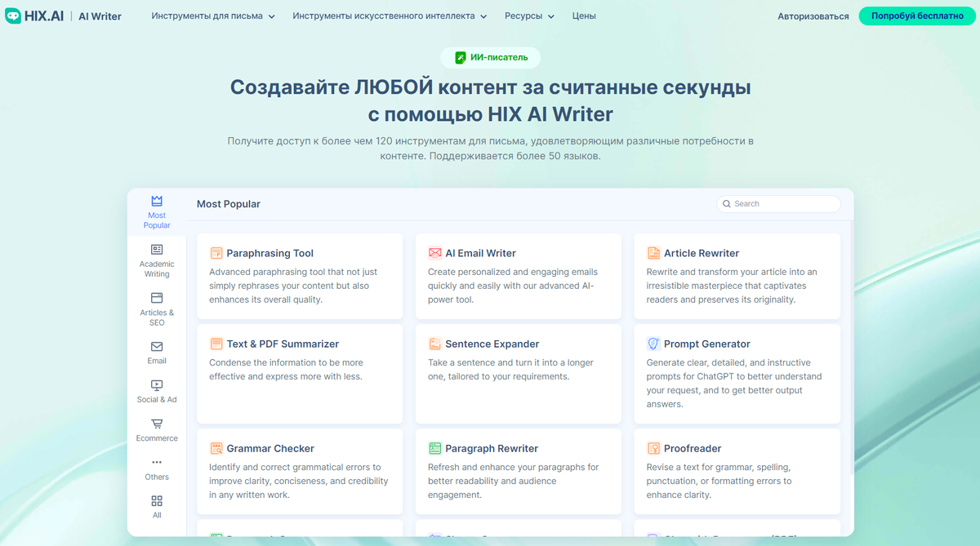Expand the Ресурсы dropdown
The height and width of the screenshot is (546, 980).
tap(529, 16)
